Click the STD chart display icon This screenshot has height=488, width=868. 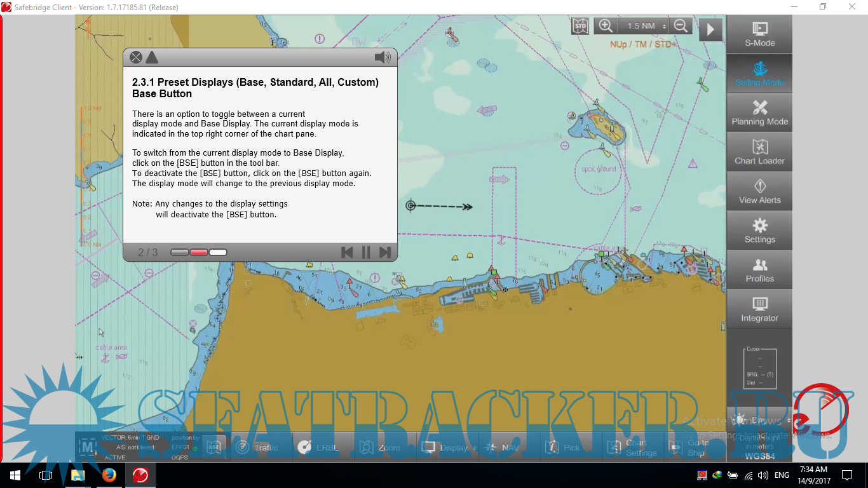580,26
